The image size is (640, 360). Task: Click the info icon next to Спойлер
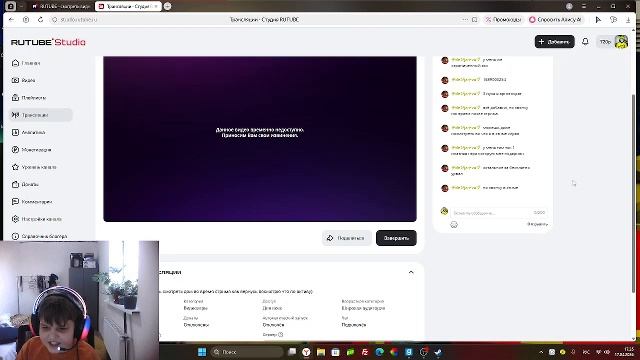(x=280, y=335)
